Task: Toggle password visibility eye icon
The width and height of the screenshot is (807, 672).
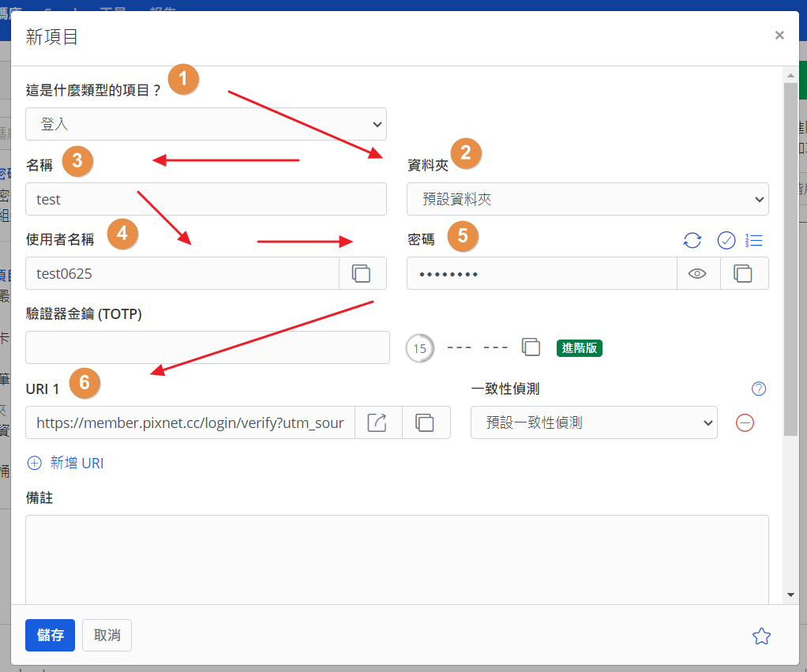Action: 697,273
